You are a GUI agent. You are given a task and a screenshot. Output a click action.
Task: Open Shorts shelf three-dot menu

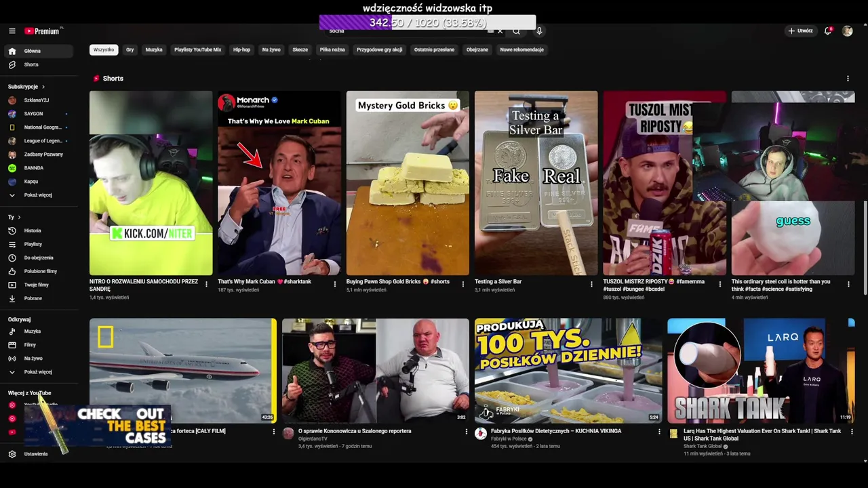848,79
